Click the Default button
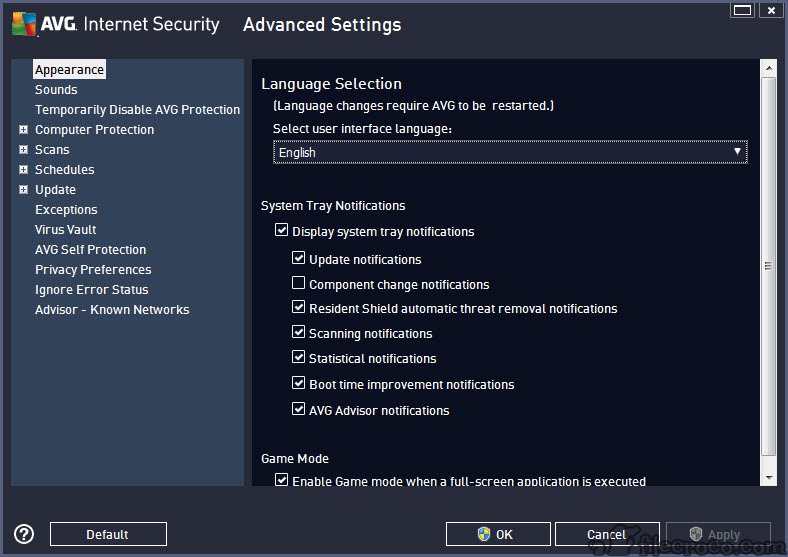 coord(108,534)
